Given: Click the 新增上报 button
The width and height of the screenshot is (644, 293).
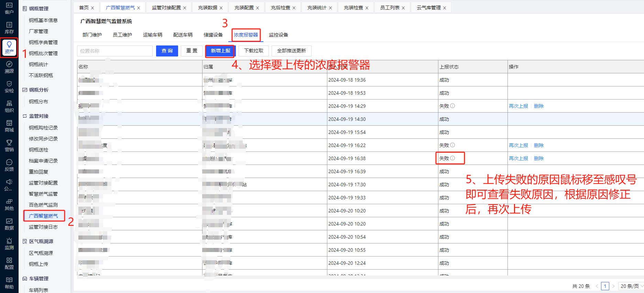Looking at the screenshot, I should point(221,51).
